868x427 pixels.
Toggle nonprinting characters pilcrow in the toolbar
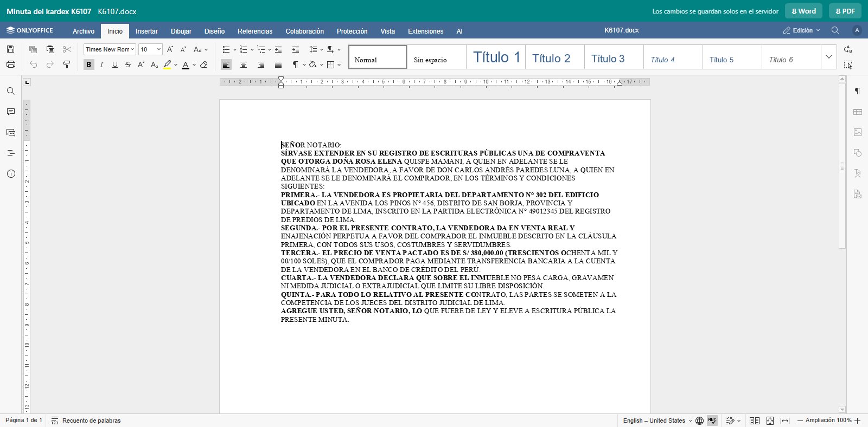(295, 64)
